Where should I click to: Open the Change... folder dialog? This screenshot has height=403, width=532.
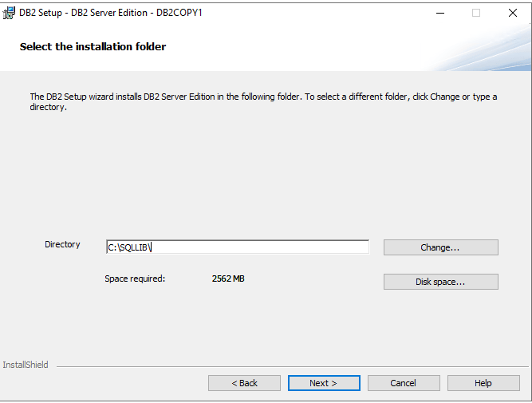[x=440, y=247]
